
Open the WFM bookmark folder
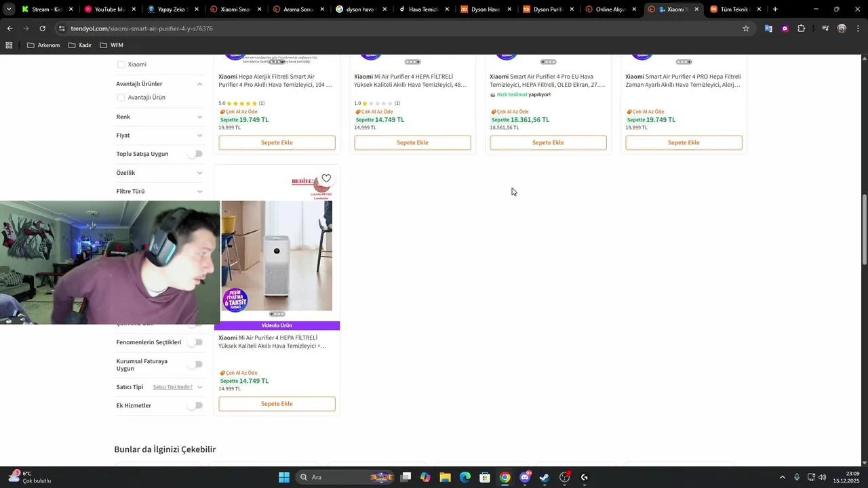(x=111, y=45)
